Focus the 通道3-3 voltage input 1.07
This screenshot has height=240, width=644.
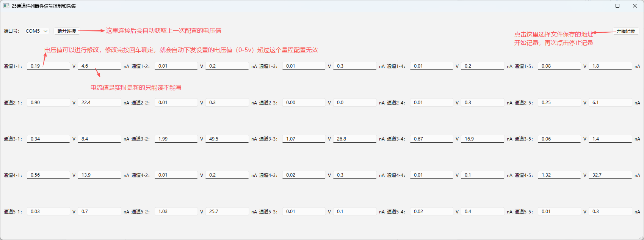coord(304,139)
